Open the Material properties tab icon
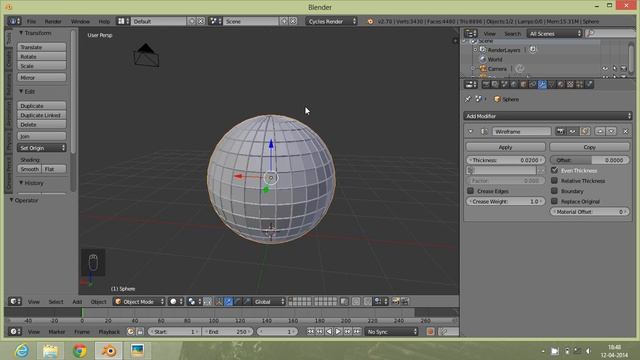The height and width of the screenshot is (360, 640). (561, 84)
